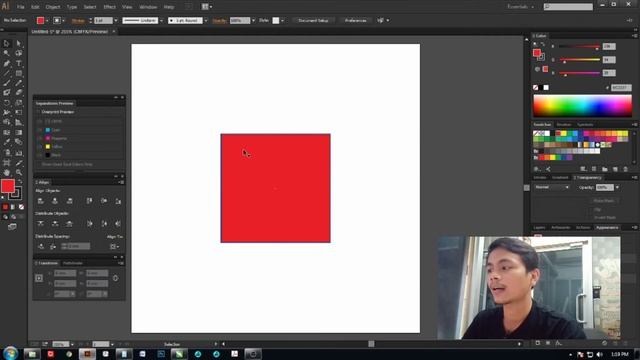This screenshot has height=360, width=640.
Task: Click the Document Setup button
Action: pyautogui.click(x=313, y=20)
